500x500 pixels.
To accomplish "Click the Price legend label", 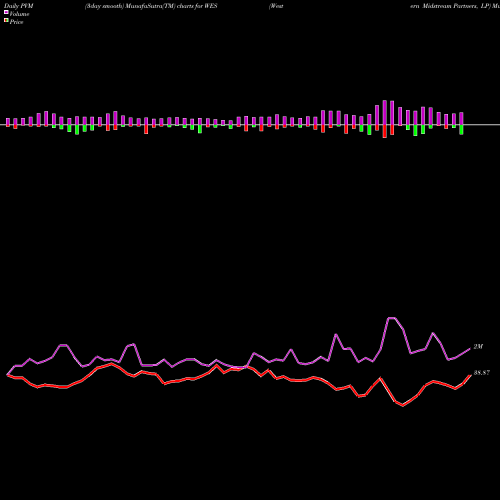I will coord(16,22).
